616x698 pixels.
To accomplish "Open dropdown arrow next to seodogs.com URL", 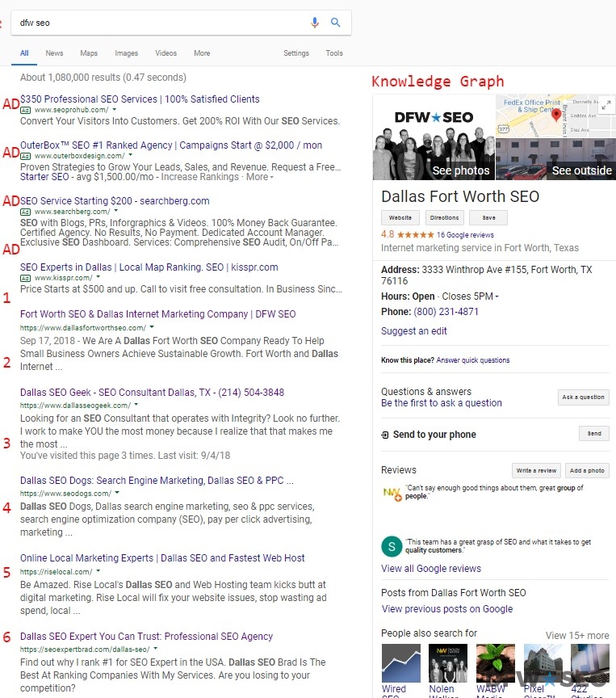I will pyautogui.click(x=117, y=493).
